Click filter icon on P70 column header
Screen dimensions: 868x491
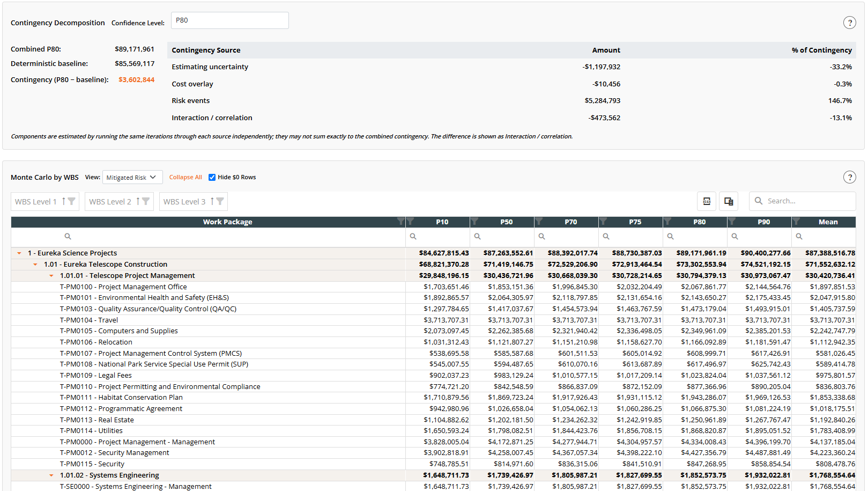539,222
